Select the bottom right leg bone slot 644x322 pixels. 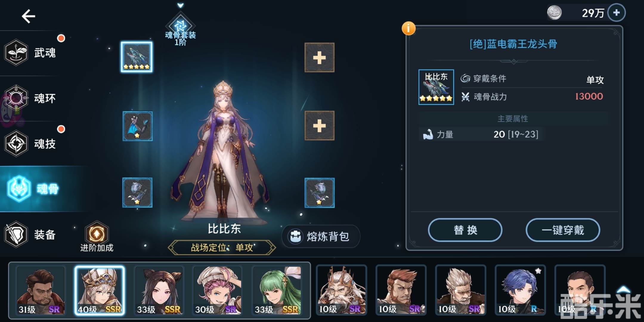click(x=319, y=193)
